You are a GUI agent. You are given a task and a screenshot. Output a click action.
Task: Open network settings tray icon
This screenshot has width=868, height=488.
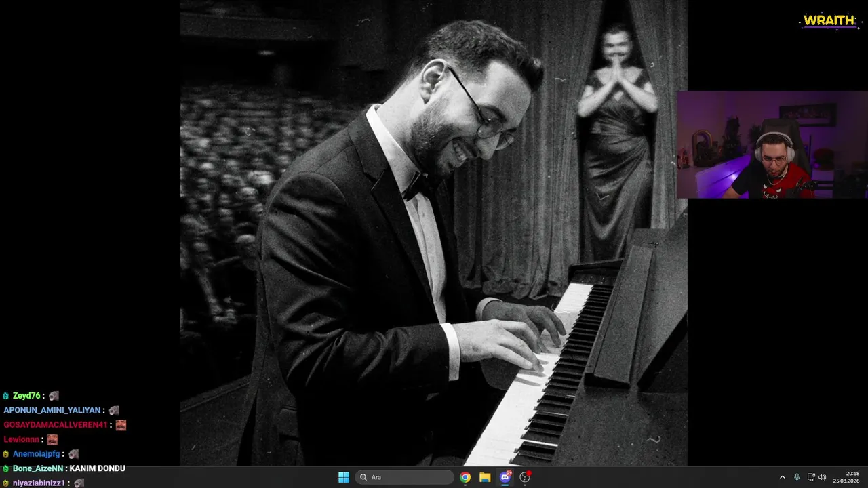click(811, 477)
